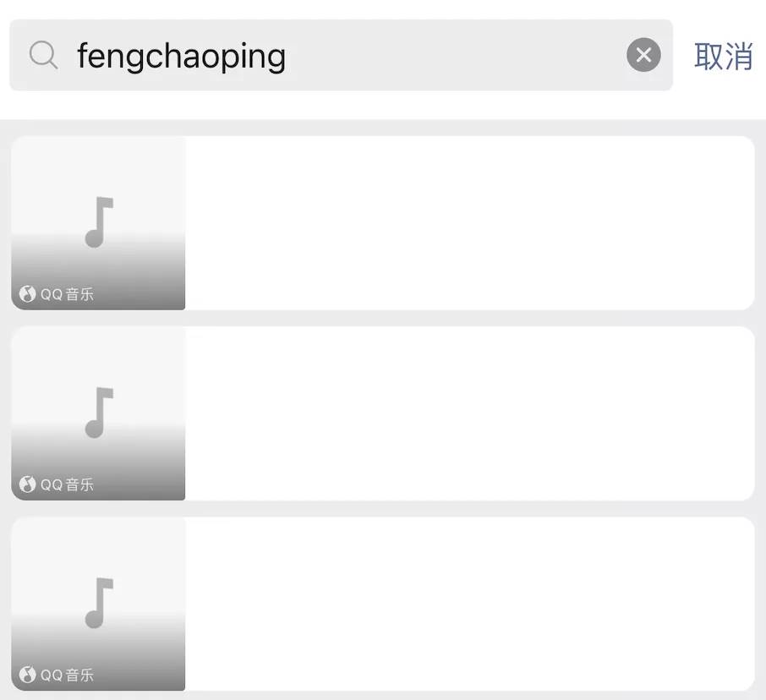Screen dimensions: 766x700
Task: Click the fengchaoping search input field
Action: click(x=341, y=55)
